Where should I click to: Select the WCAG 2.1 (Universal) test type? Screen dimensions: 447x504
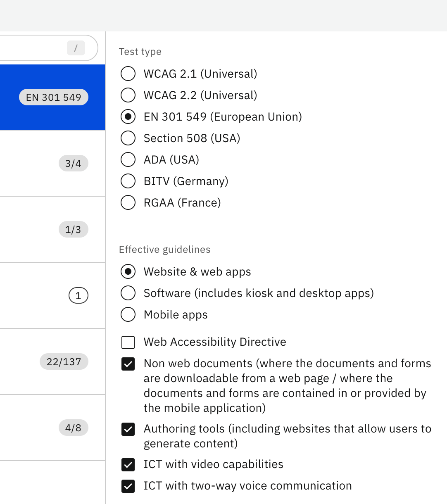[128, 74]
